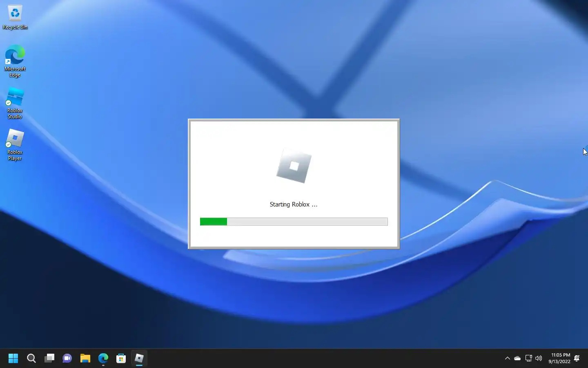Click the 'Starting Roblox ...' status text
Viewport: 588px width, 368px height.
pyautogui.click(x=294, y=204)
